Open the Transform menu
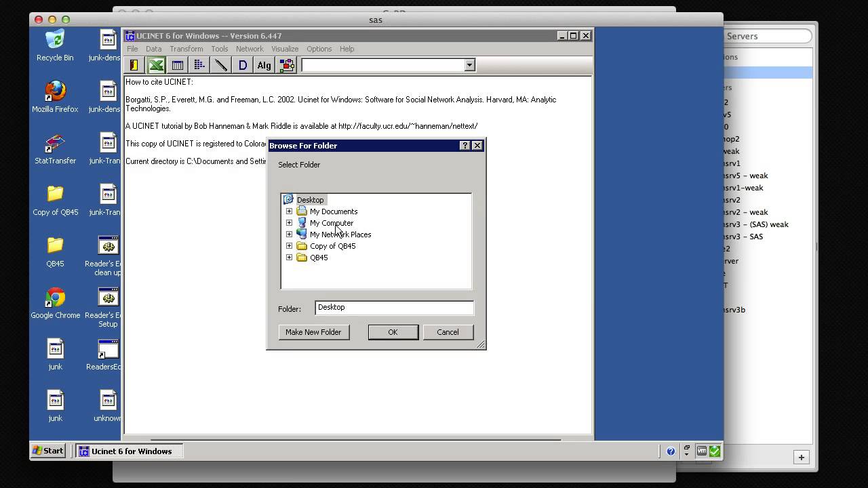Viewport: 868px width, 488px height. tap(186, 49)
